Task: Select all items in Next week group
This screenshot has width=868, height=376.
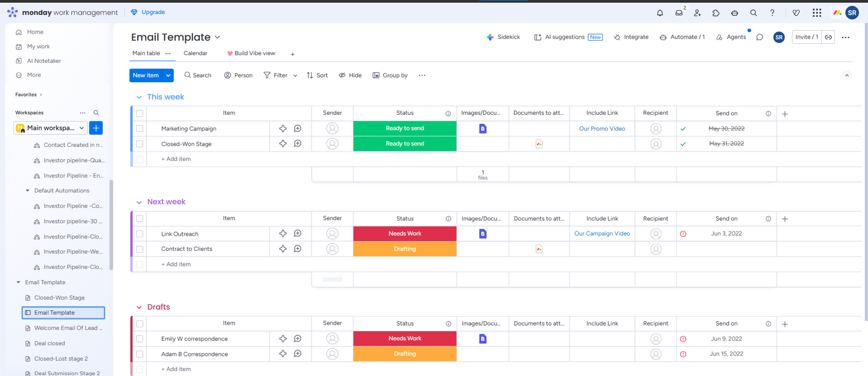Action: click(x=139, y=219)
